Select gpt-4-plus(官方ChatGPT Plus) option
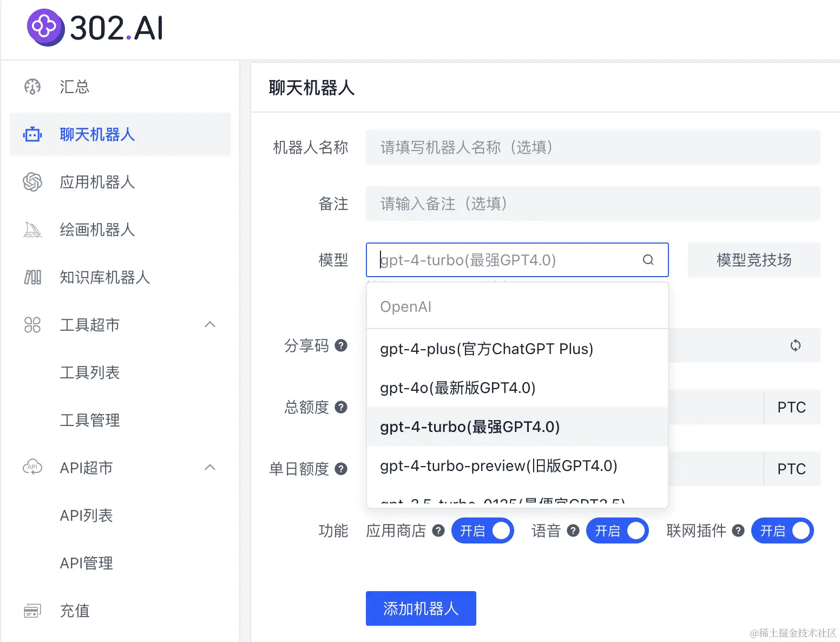The height and width of the screenshot is (642, 840). point(517,349)
